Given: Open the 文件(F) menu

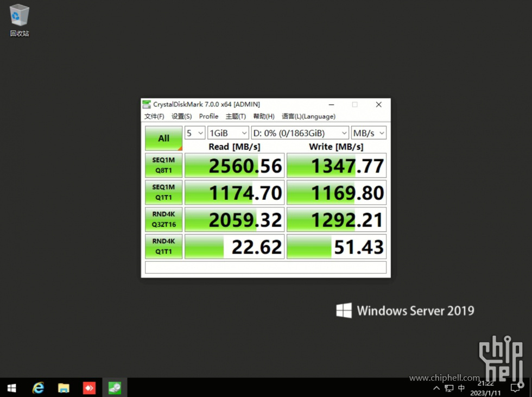Looking at the screenshot, I should pos(154,116).
